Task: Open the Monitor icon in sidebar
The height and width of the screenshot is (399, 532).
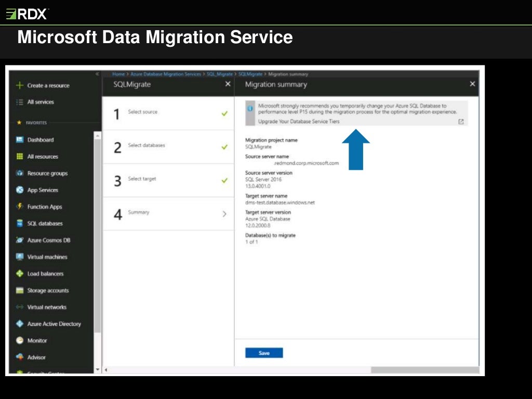Action: point(20,340)
